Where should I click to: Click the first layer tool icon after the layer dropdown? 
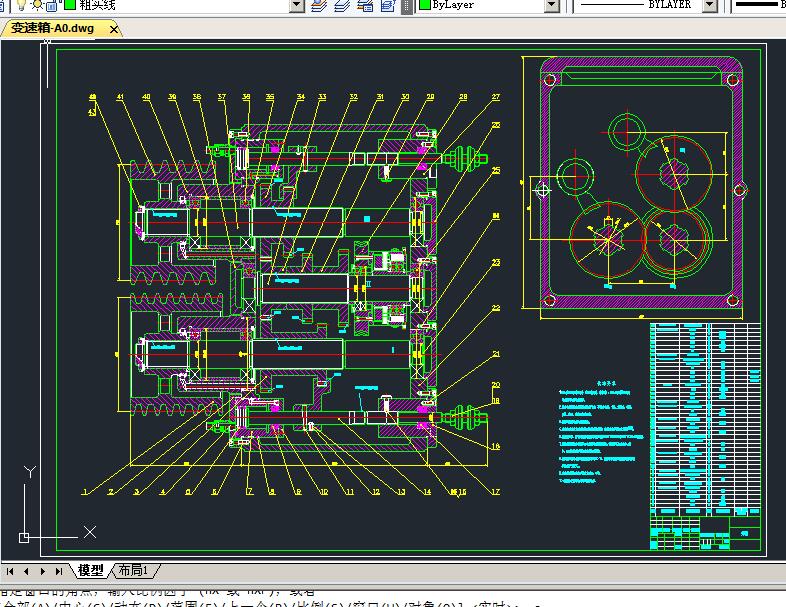319,5
